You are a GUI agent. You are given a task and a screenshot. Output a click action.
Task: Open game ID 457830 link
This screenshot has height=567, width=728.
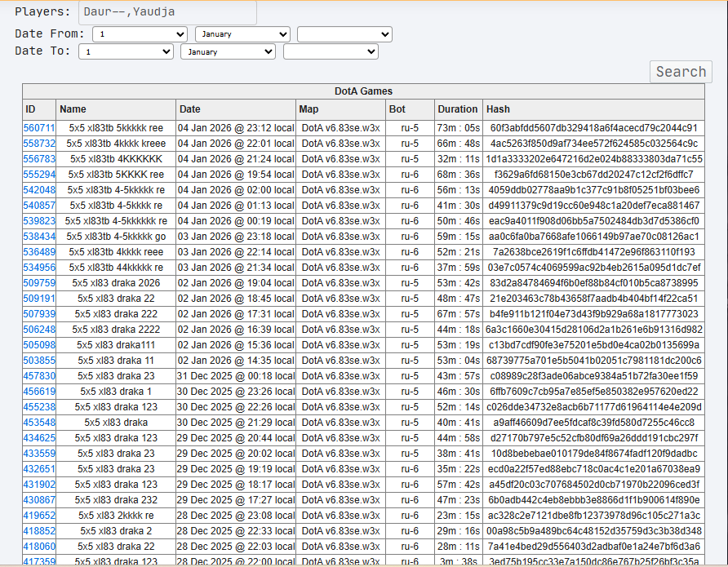[39, 376]
